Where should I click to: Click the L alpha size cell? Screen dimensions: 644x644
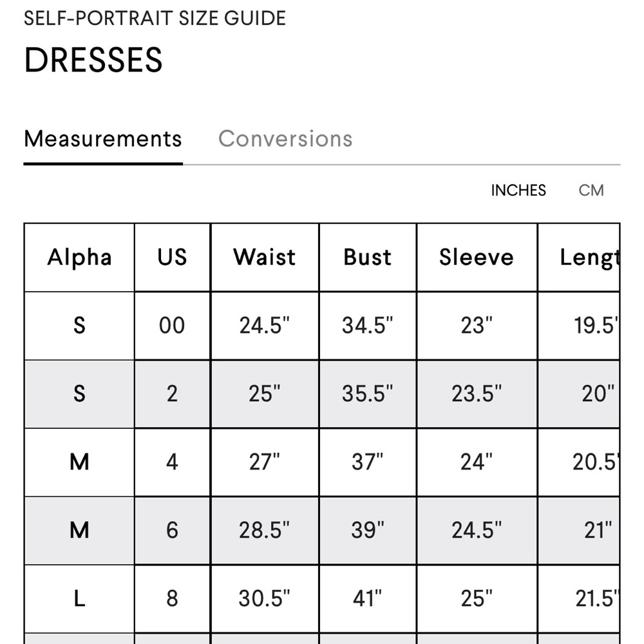click(x=79, y=598)
